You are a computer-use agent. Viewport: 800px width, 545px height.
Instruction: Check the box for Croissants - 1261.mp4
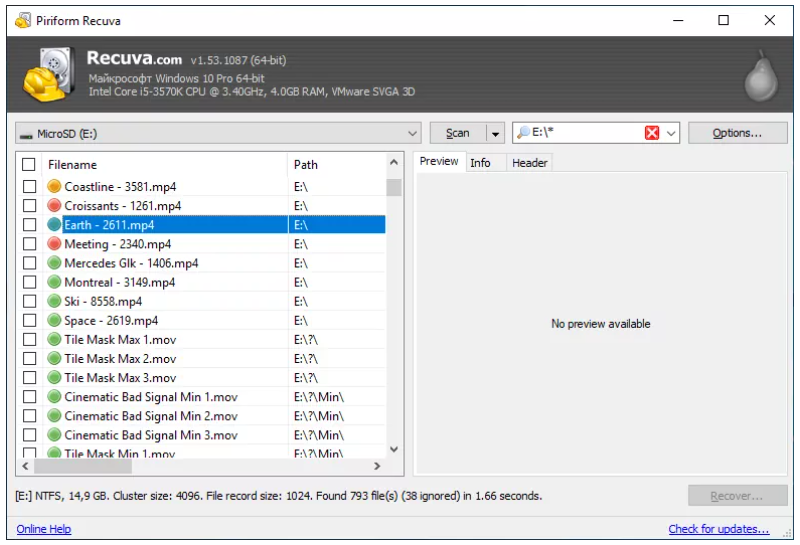click(x=30, y=206)
